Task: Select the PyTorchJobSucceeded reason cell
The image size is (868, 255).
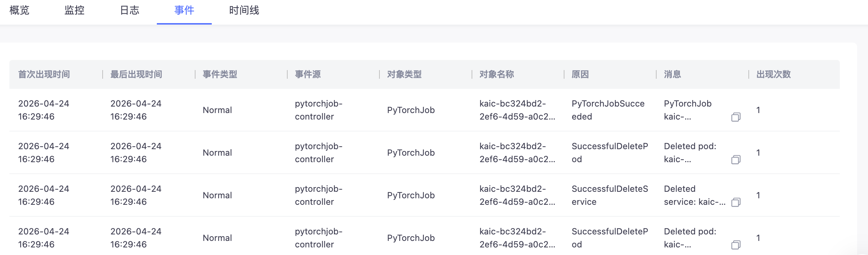Action: tap(608, 110)
